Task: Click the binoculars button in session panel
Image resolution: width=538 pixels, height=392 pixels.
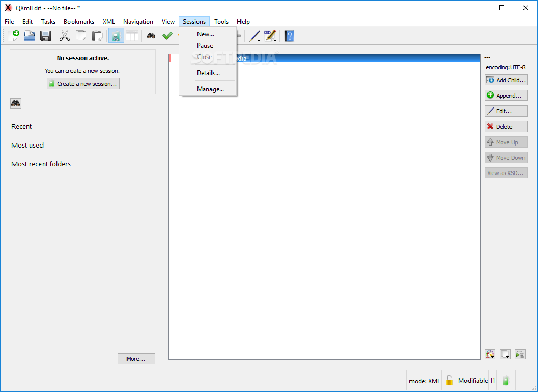Action: click(16, 104)
